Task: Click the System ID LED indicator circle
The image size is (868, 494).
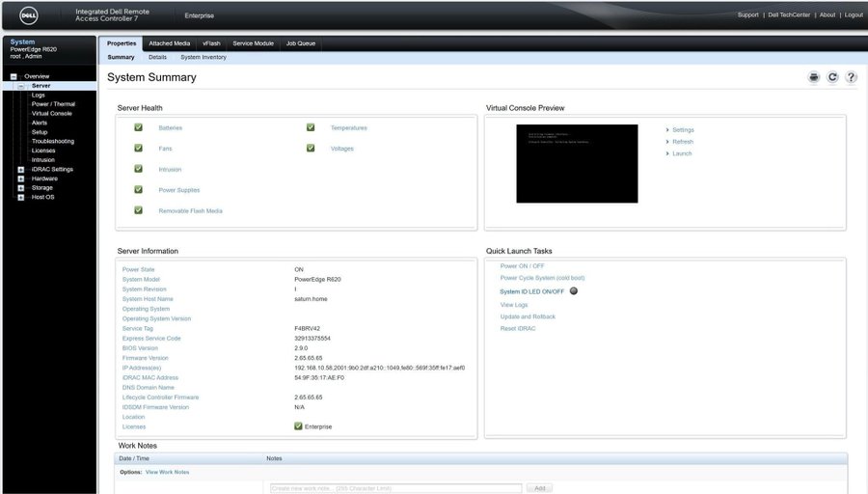Action: 574,290
